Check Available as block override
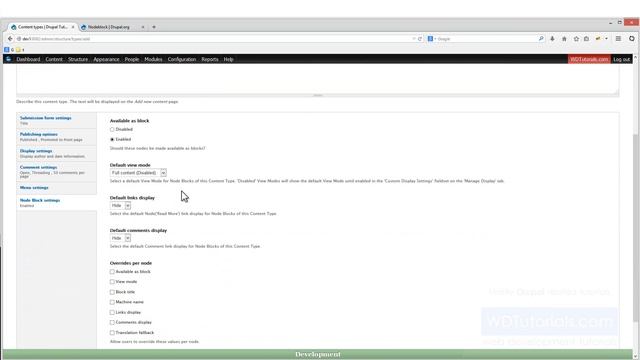The height and width of the screenshot is (360, 640). point(112,272)
